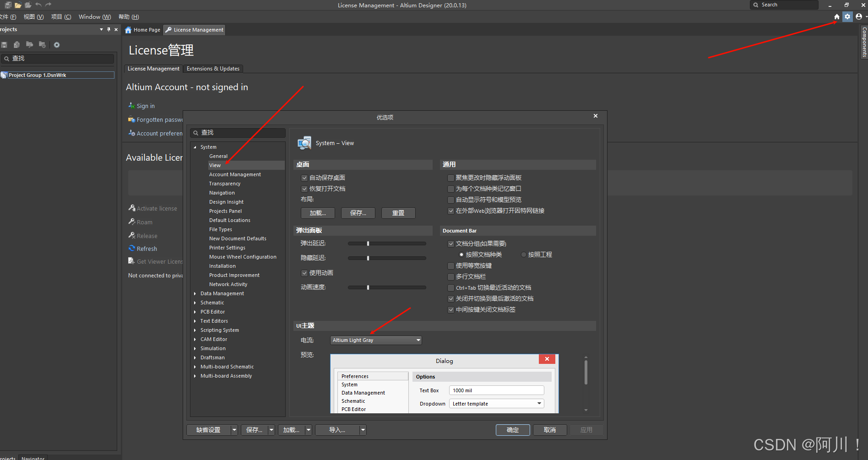This screenshot has width=868, height=460.
Task: Click the gear icon in Projects panel toolbar
Action: click(x=57, y=45)
